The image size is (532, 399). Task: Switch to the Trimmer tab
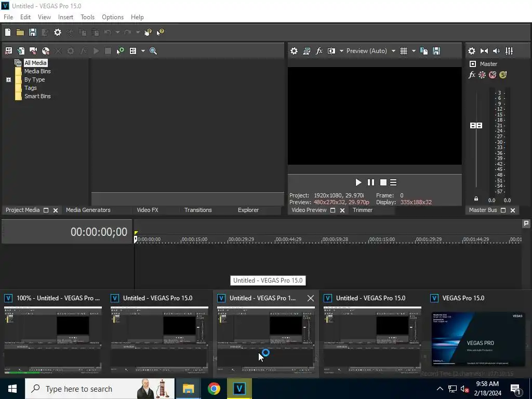pyautogui.click(x=362, y=210)
